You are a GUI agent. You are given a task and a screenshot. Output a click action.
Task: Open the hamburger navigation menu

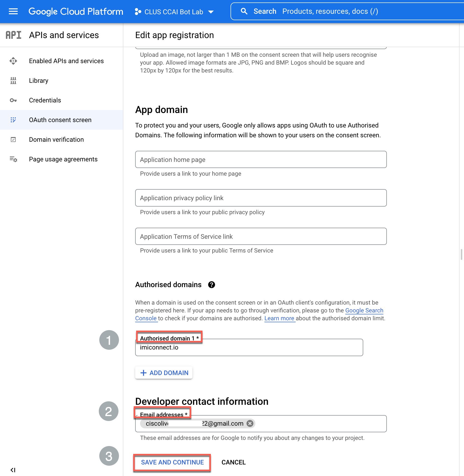(13, 11)
